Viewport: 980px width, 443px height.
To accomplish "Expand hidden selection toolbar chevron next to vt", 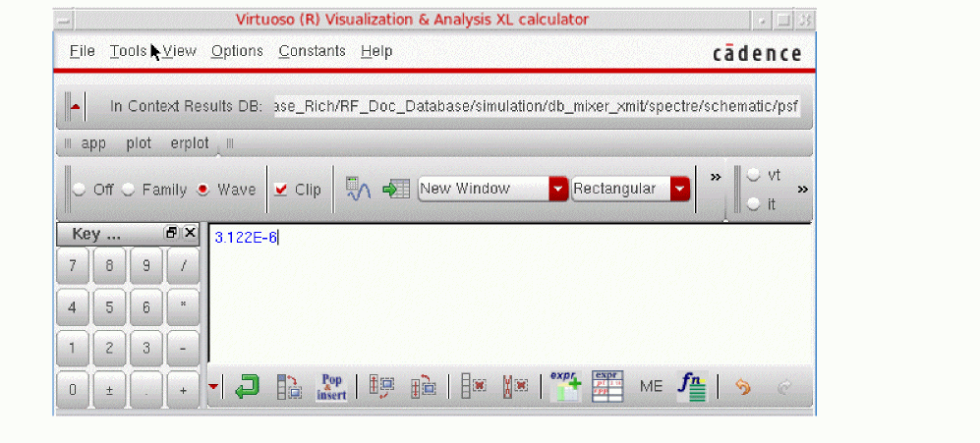I will click(802, 189).
